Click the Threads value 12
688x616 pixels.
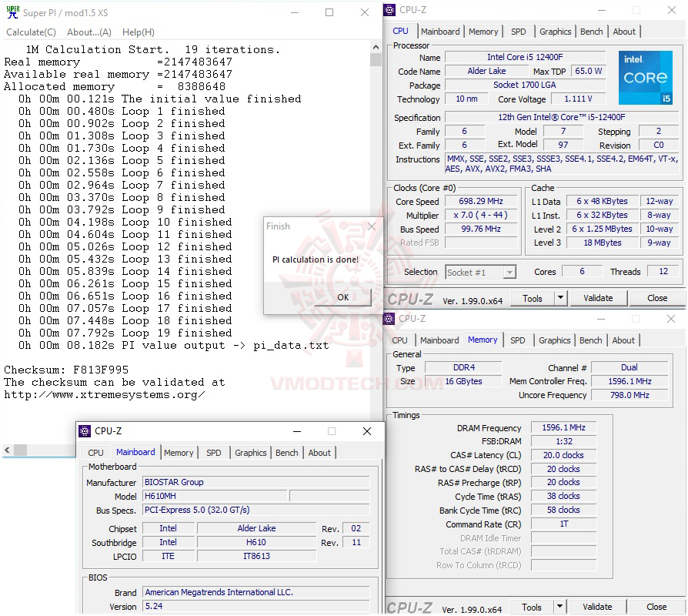663,271
